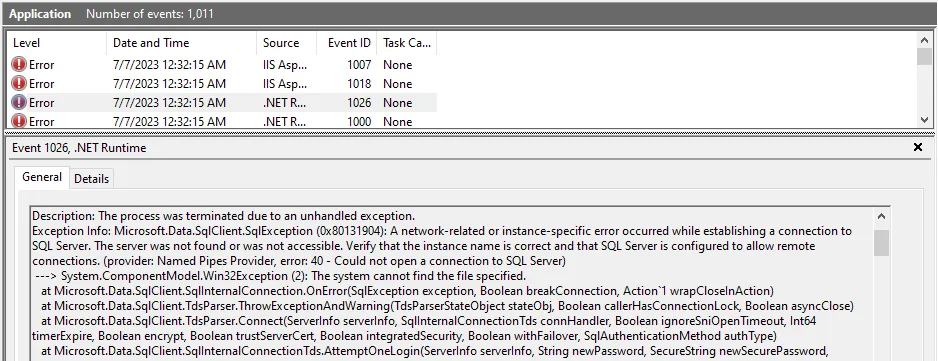Viewport: 938px width, 361px height.
Task: Click the event list scroll down arrow
Action: [x=924, y=120]
